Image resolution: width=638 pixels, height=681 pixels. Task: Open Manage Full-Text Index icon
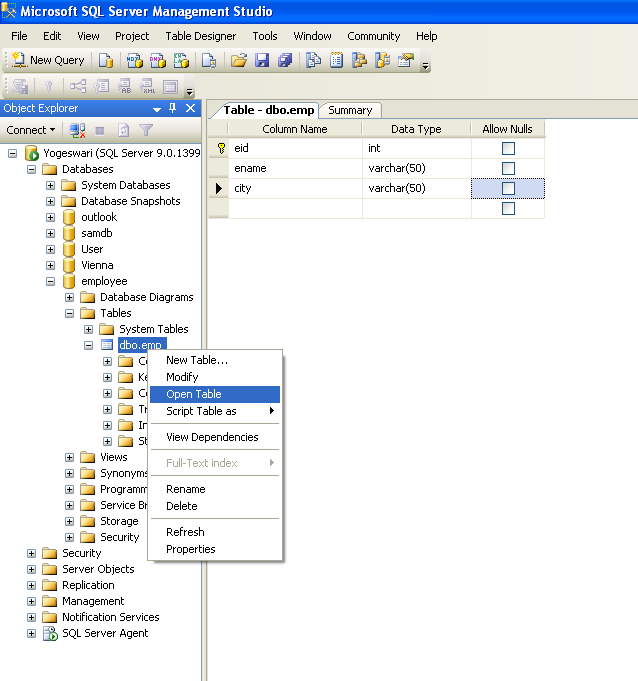pyautogui.click(x=124, y=86)
